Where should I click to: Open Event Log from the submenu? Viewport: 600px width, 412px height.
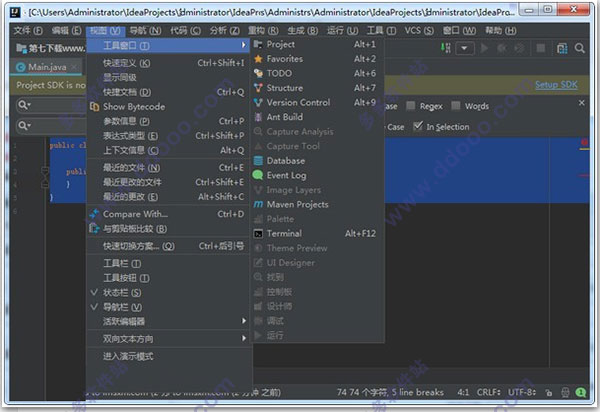317,175
